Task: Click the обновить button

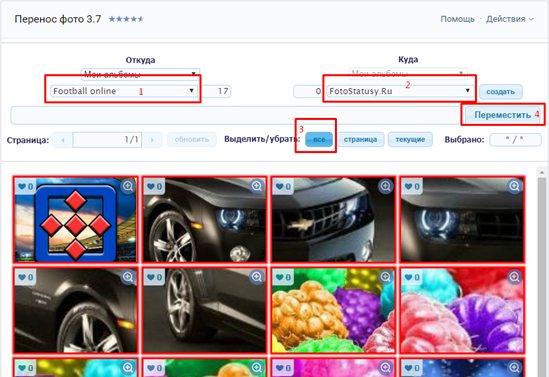Action: pyautogui.click(x=192, y=140)
